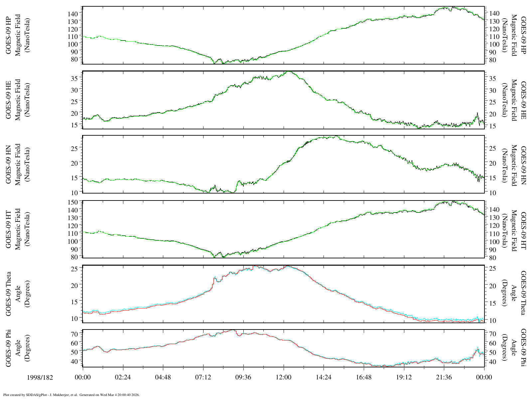
Task: Click the "02:24" time-axis label
Action: pyautogui.click(x=123, y=377)
